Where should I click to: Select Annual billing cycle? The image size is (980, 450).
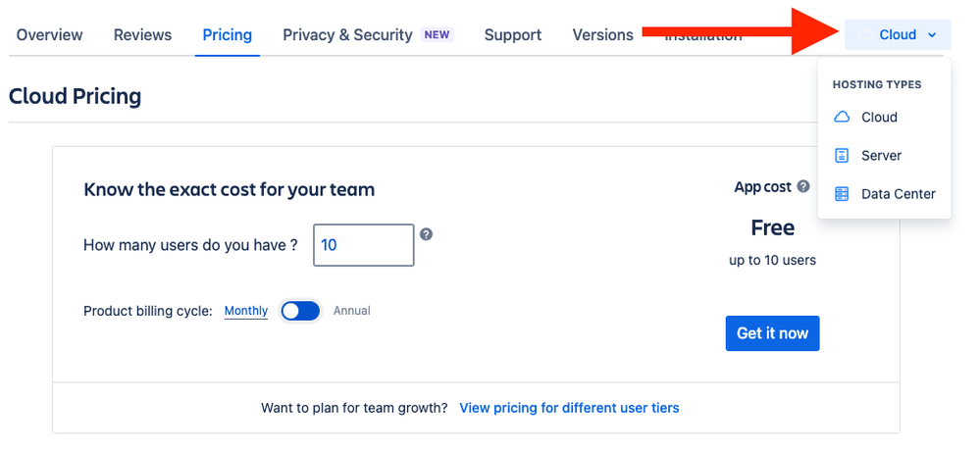point(352,311)
